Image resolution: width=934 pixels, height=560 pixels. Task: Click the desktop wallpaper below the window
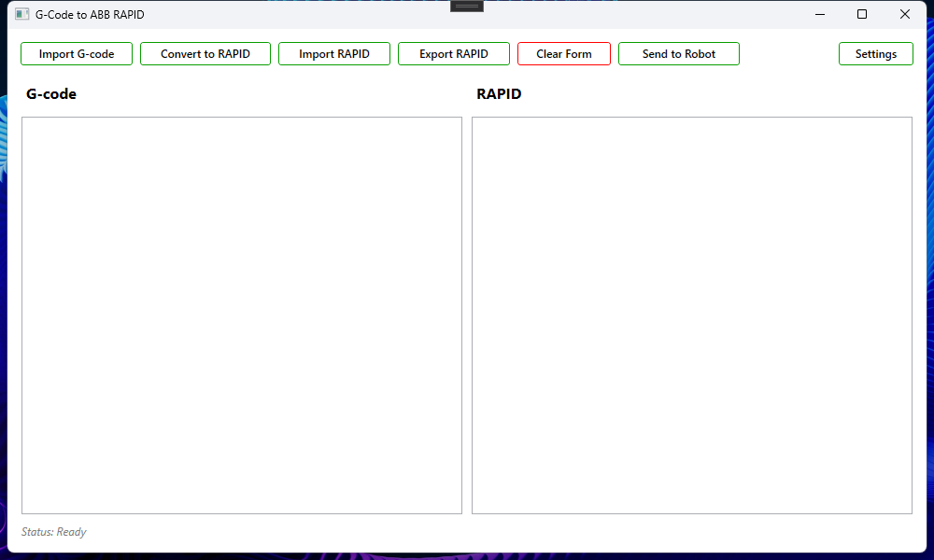tap(467, 556)
